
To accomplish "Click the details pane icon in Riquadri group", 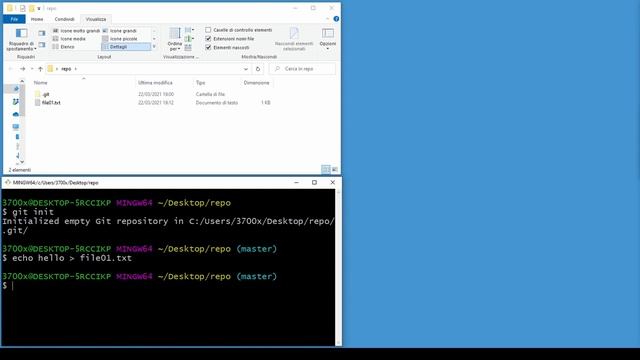I will point(42,45).
